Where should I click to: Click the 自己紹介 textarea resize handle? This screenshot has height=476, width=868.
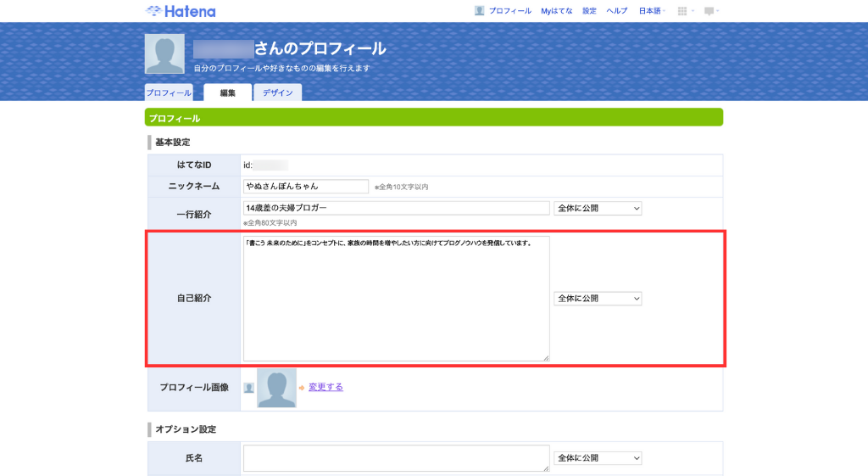tap(546, 358)
